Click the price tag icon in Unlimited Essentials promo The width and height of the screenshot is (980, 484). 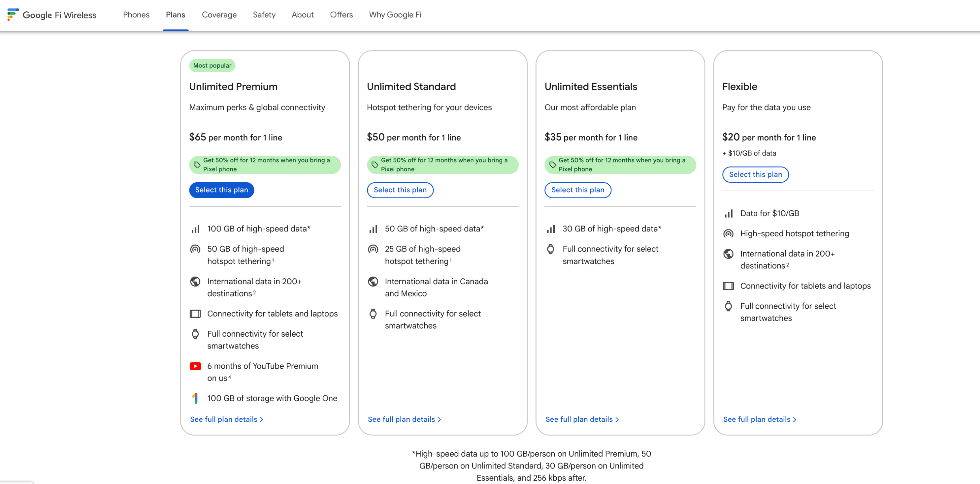552,165
